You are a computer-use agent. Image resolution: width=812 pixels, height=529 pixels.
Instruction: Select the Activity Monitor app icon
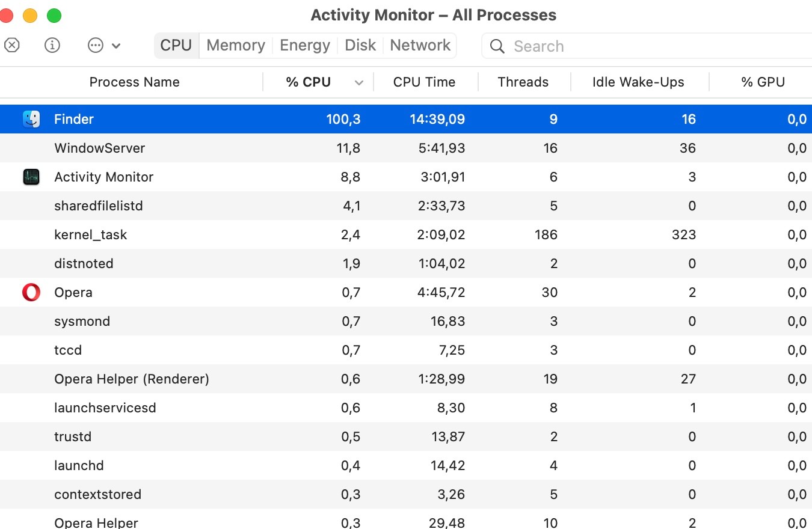pos(31,177)
